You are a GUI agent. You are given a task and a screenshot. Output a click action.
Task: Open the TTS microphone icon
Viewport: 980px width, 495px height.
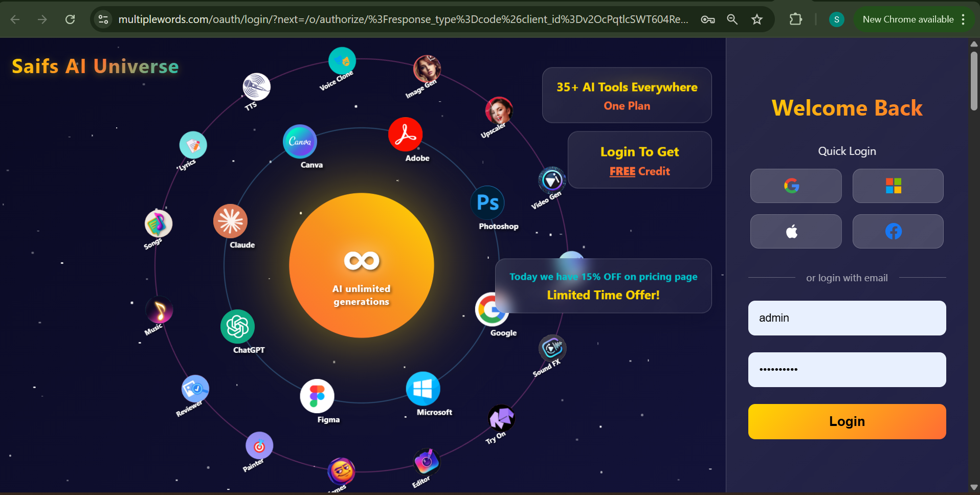pos(256,86)
